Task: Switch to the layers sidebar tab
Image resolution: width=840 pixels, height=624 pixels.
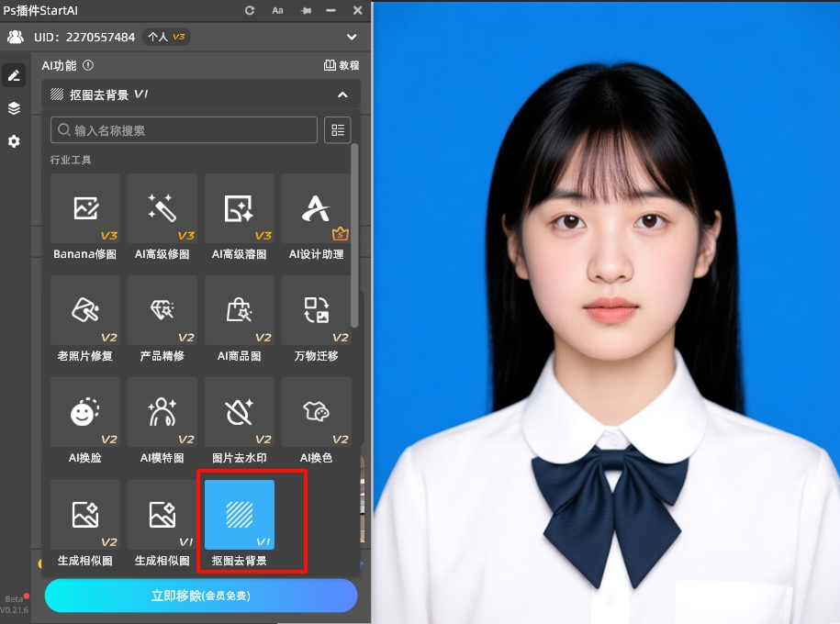Action: 14,108
